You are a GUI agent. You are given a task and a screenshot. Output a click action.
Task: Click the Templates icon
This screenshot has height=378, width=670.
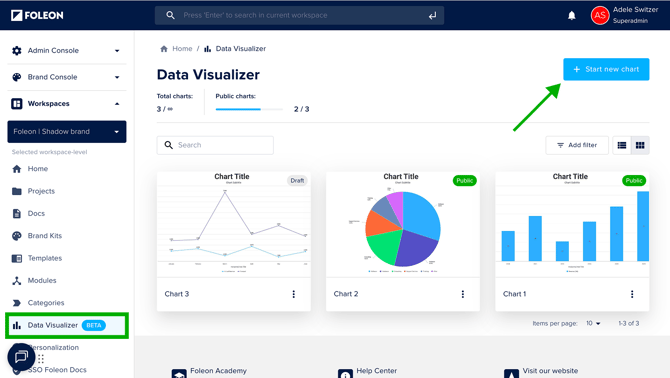pos(17,258)
